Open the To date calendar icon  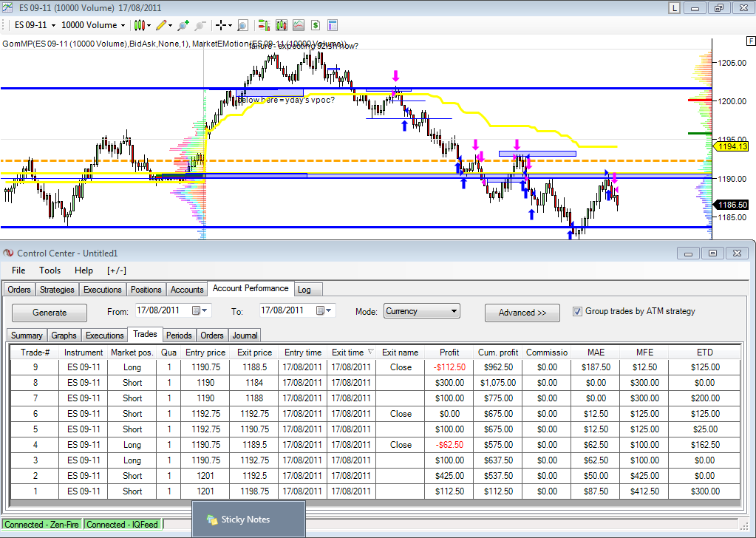tap(320, 310)
